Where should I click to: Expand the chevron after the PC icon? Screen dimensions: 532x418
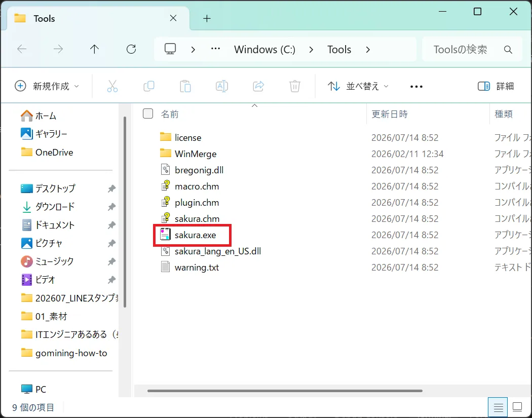point(193,50)
